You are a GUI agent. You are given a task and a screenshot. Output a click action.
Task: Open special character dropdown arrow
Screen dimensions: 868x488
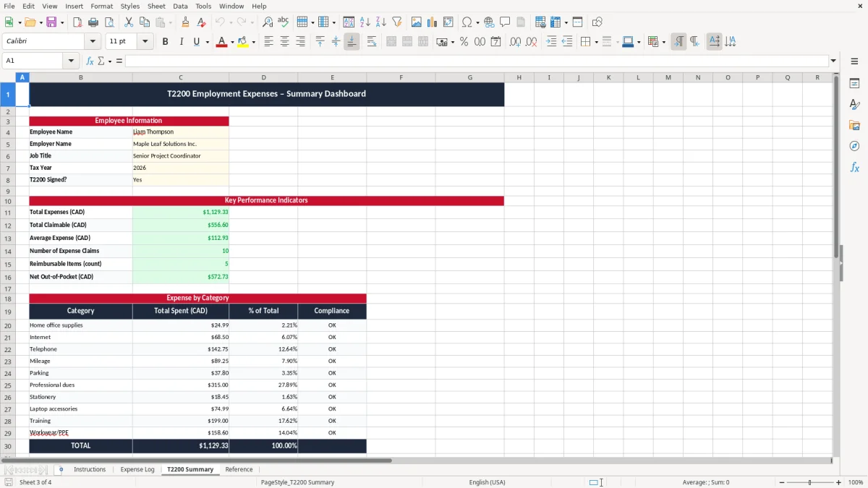click(x=477, y=22)
